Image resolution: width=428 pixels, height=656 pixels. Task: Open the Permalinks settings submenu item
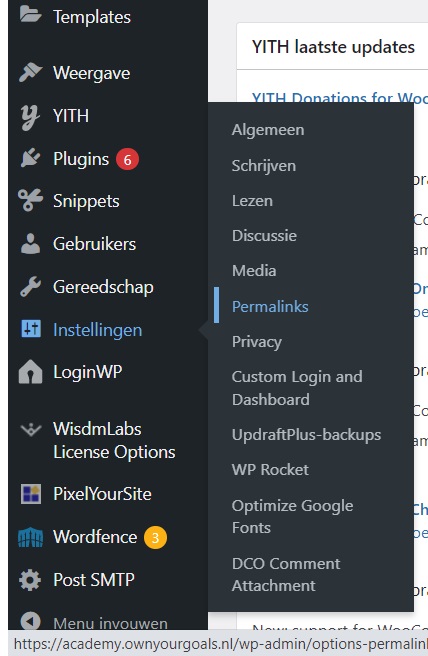point(270,307)
